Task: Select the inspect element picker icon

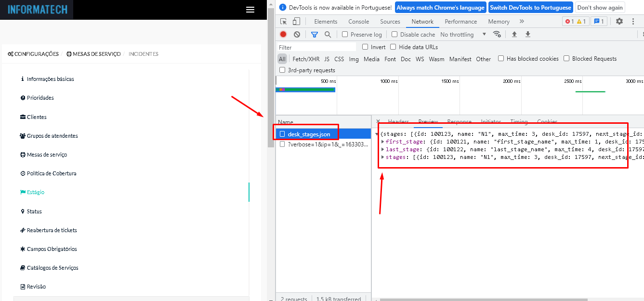Action: point(284,22)
